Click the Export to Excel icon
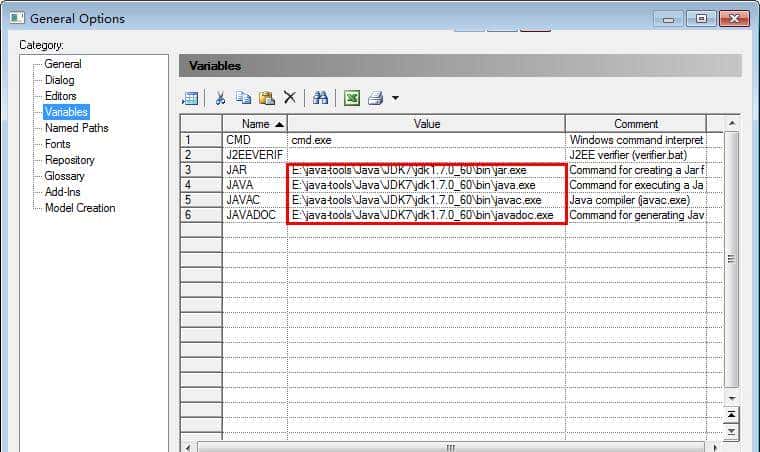The width and height of the screenshot is (760, 452). pos(352,98)
